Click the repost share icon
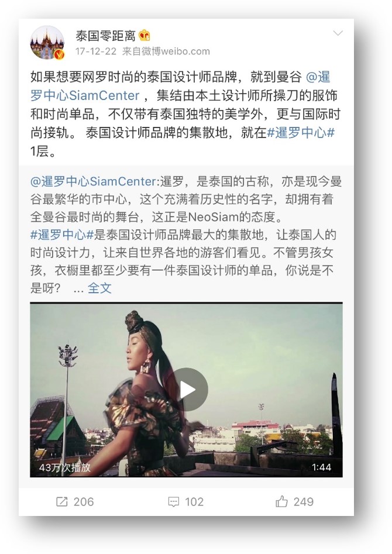 coord(62,502)
